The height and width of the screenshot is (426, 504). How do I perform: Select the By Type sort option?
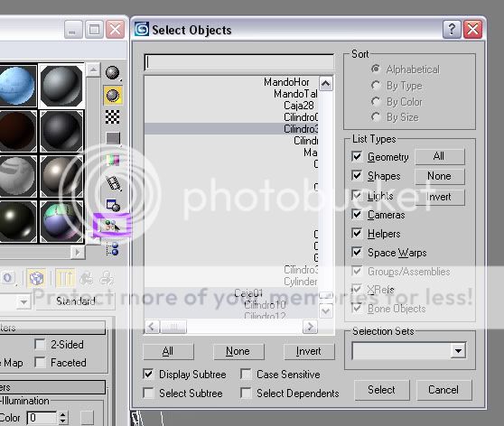tap(376, 86)
